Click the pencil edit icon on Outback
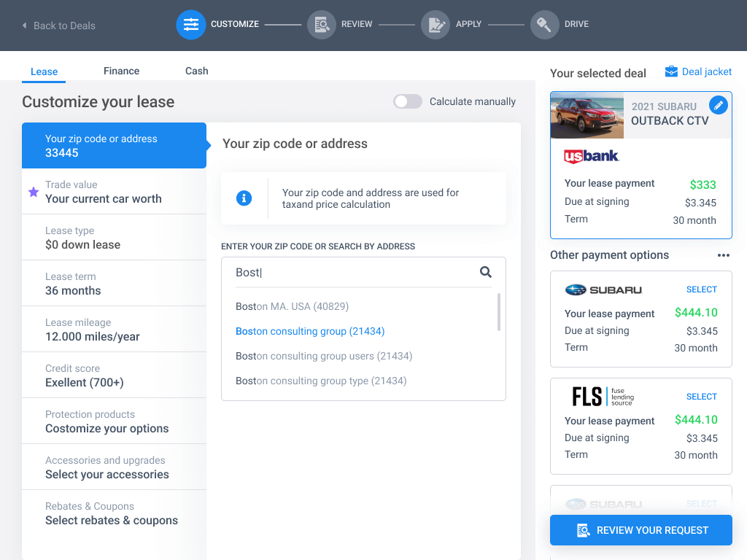This screenshot has width=747, height=560. (719, 106)
